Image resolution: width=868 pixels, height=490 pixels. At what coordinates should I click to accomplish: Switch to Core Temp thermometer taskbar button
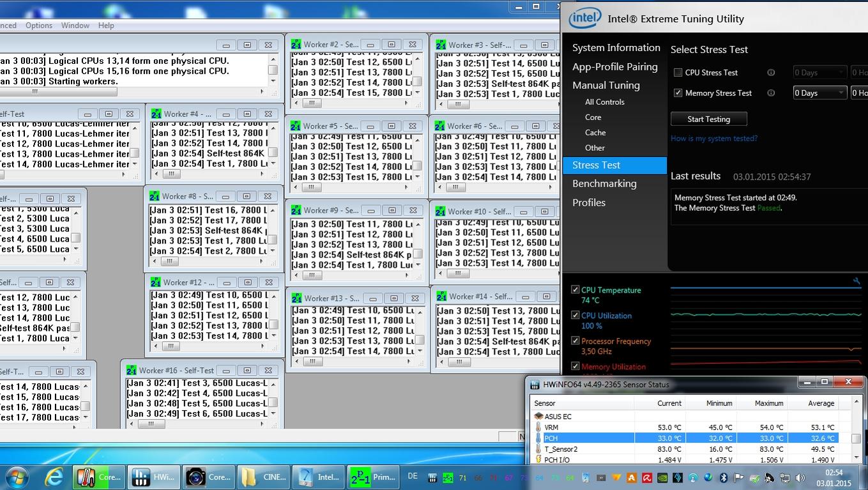(x=100, y=477)
